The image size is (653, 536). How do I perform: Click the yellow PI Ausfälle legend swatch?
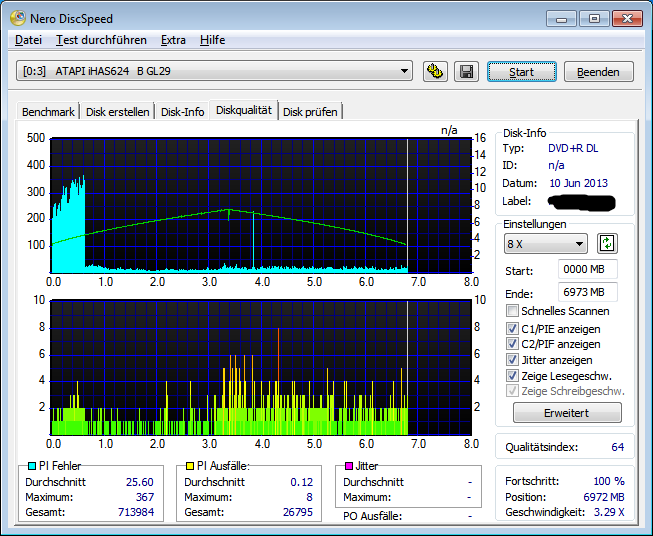pyautogui.click(x=190, y=466)
